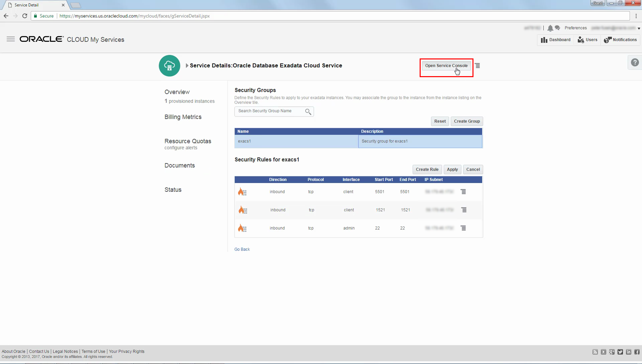Click the LinkedIn footer icon

pos(629,352)
